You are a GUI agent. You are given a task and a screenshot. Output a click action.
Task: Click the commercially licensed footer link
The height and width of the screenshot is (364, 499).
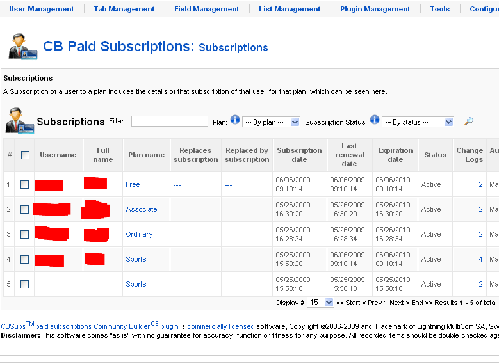(220, 326)
